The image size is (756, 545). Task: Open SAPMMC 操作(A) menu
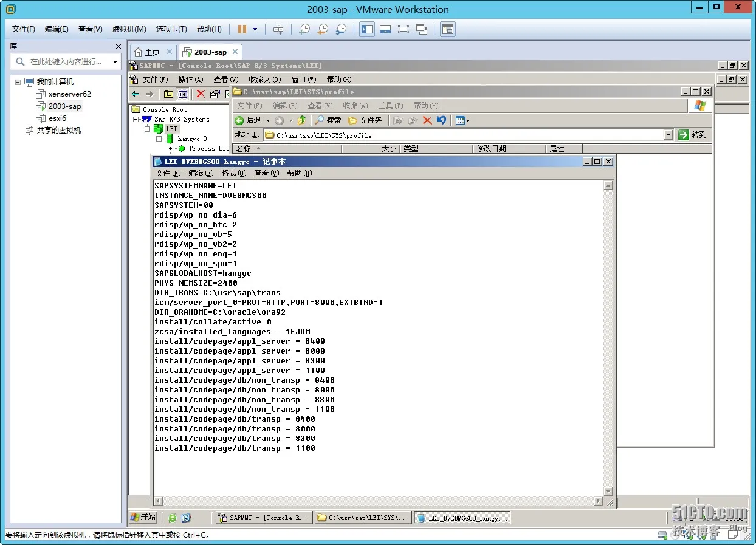190,80
